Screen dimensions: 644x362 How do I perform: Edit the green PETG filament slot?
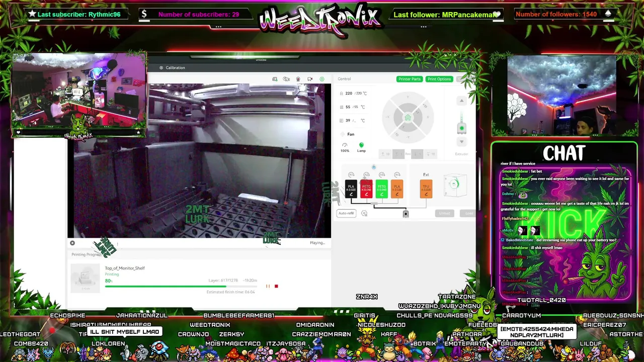tap(382, 189)
